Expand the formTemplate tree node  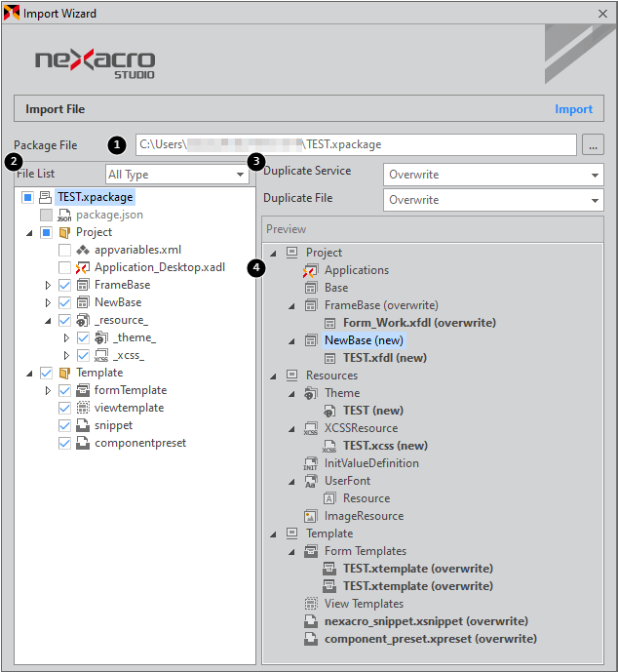48,390
